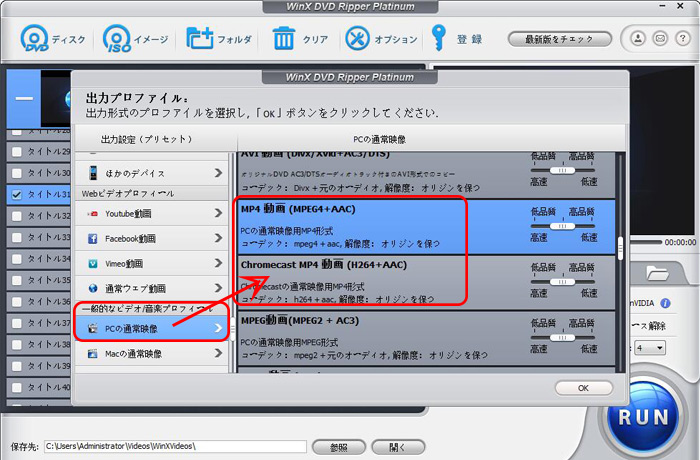The height and width of the screenshot is (460, 700).
Task: Click the user account icon at top right
Action: click(x=637, y=39)
